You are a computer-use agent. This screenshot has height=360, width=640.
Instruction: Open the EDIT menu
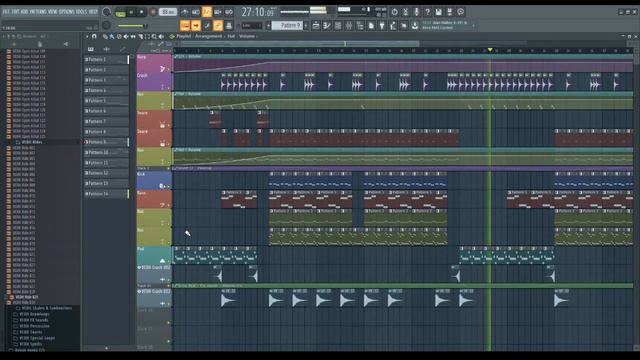[x=16, y=12]
